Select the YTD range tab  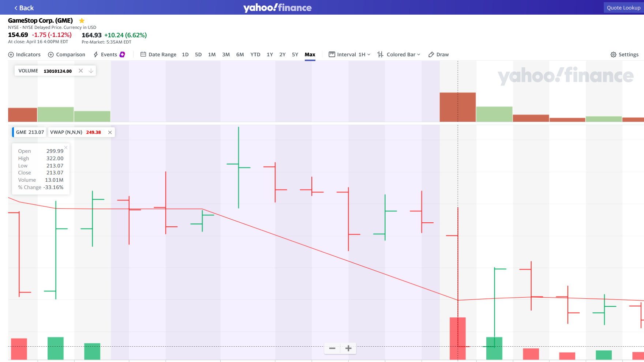point(255,54)
